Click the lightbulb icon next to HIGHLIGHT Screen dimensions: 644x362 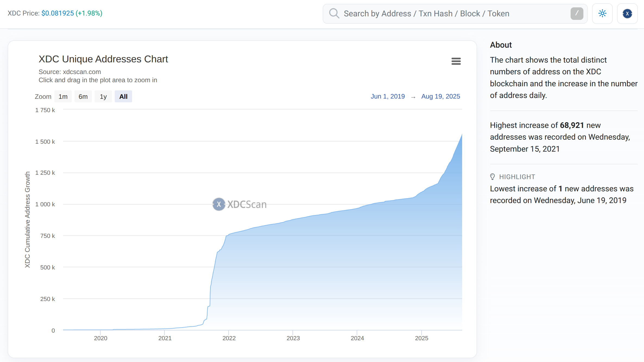click(493, 176)
